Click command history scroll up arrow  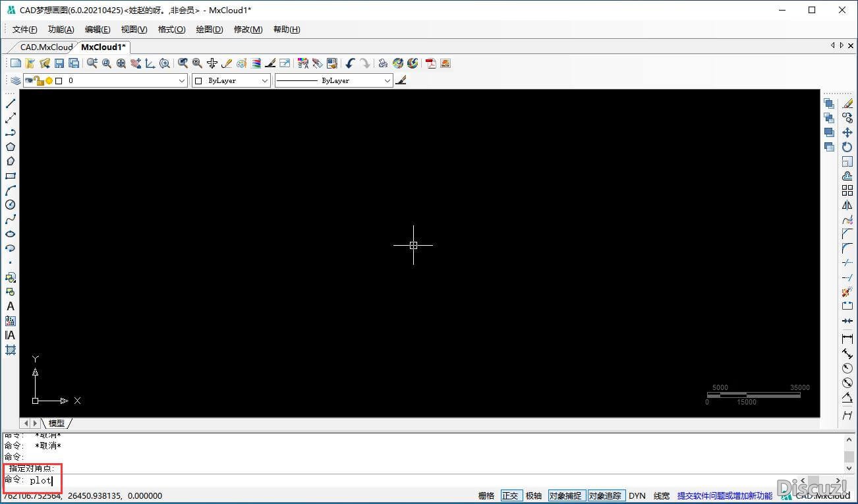click(x=849, y=439)
